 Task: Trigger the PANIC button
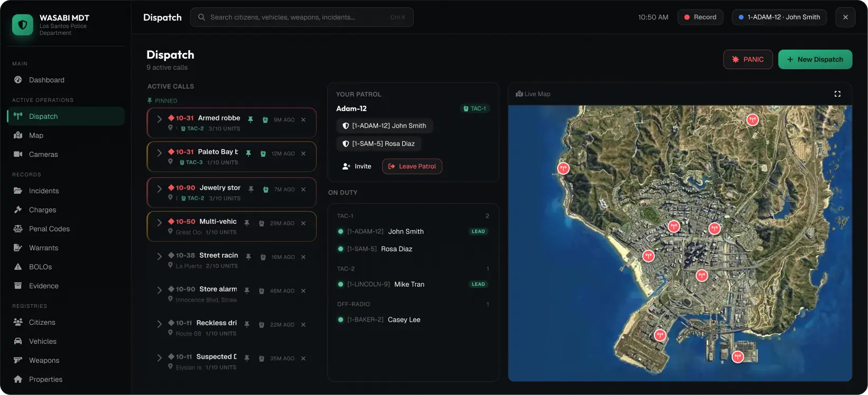pos(748,60)
